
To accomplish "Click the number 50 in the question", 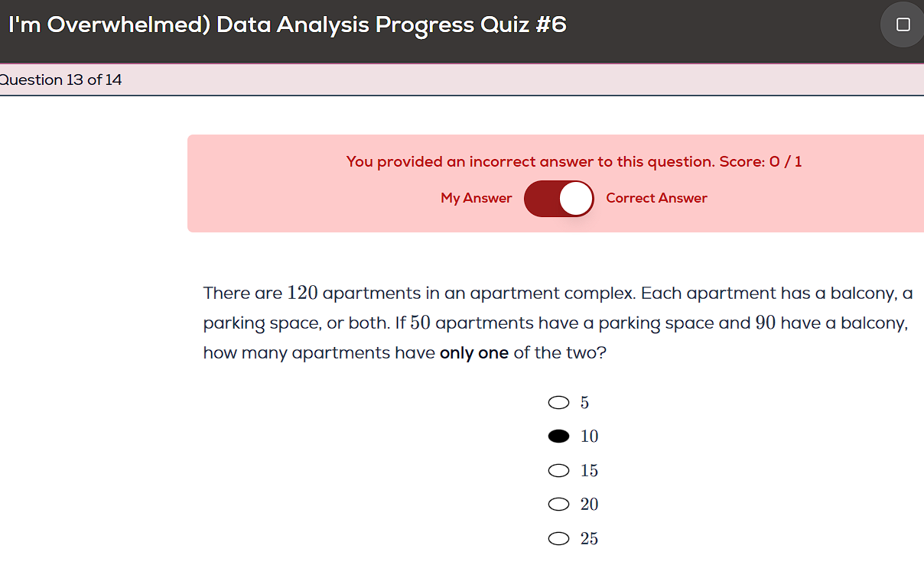I will [x=420, y=323].
